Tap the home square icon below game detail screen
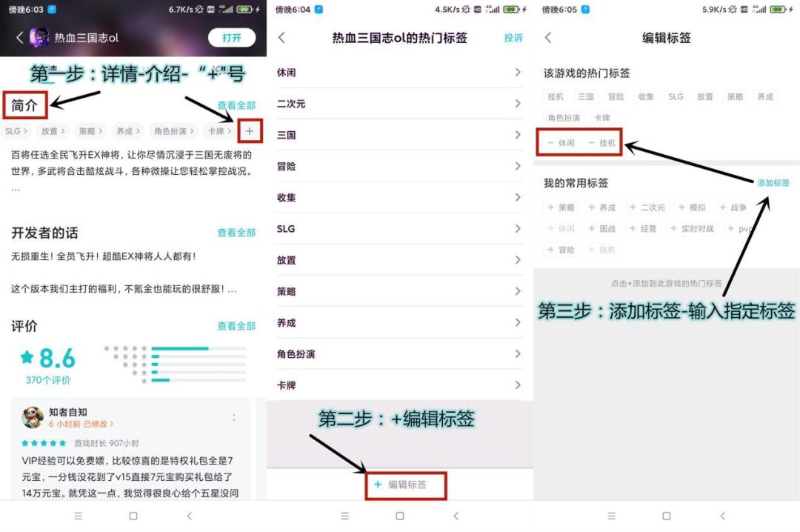The width and height of the screenshot is (800, 532). coord(133,516)
